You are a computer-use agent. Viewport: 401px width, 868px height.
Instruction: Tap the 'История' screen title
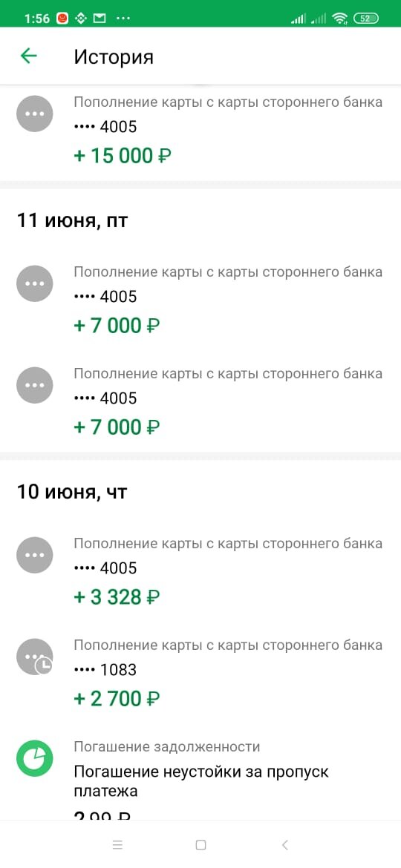tap(114, 57)
